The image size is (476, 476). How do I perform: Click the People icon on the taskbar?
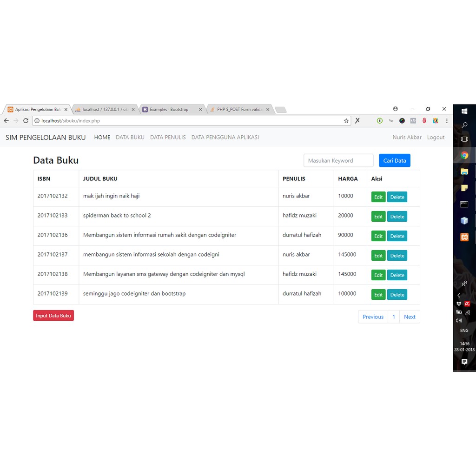464,284
